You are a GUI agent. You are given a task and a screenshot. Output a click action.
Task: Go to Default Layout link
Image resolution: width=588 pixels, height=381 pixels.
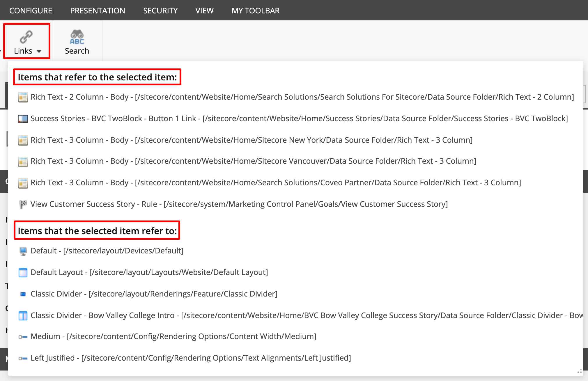(149, 272)
